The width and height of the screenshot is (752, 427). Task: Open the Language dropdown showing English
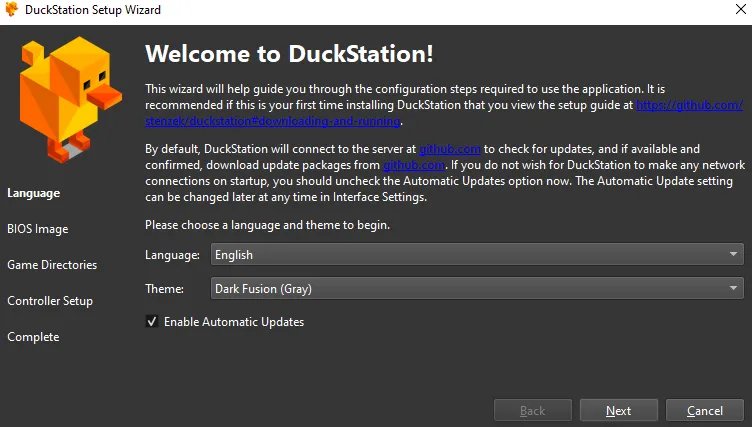coord(477,254)
